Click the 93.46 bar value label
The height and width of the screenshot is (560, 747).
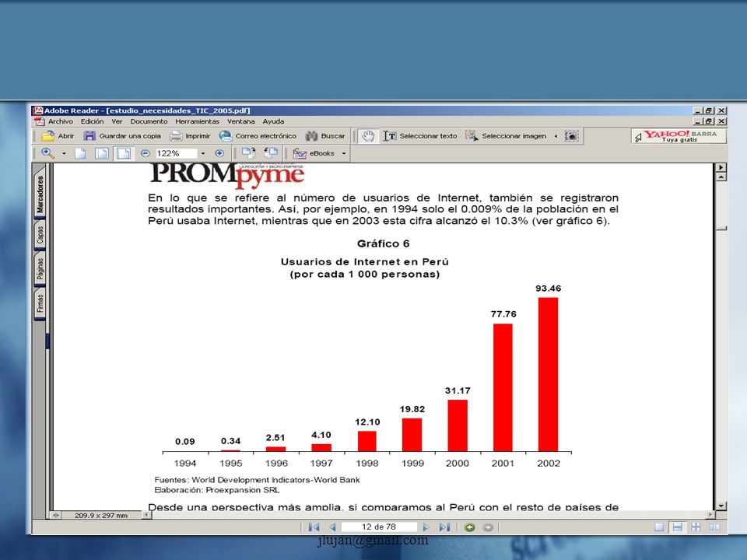tap(549, 289)
